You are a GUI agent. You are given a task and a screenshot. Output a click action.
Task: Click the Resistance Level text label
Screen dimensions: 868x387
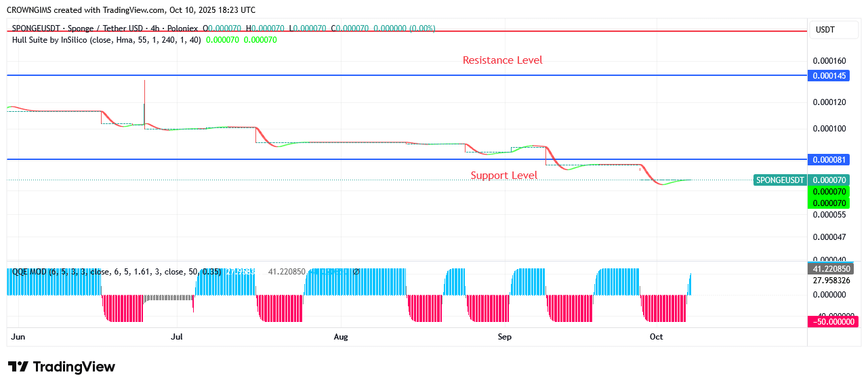pos(502,60)
